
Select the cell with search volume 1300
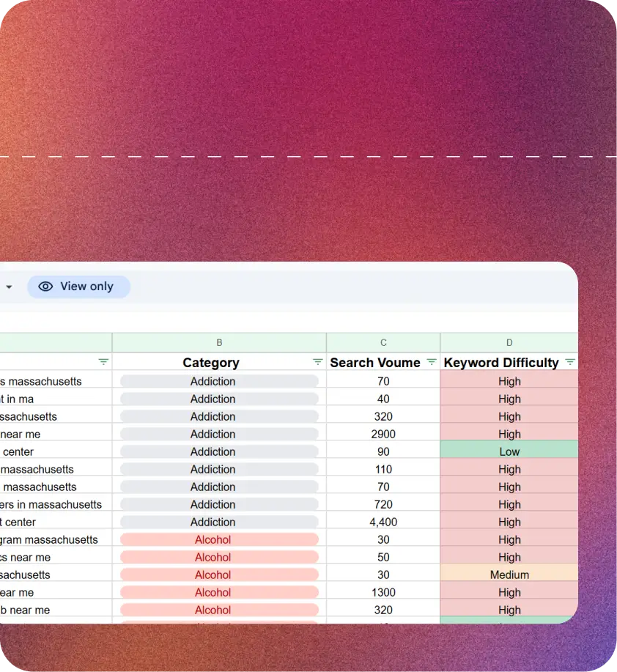coord(383,592)
